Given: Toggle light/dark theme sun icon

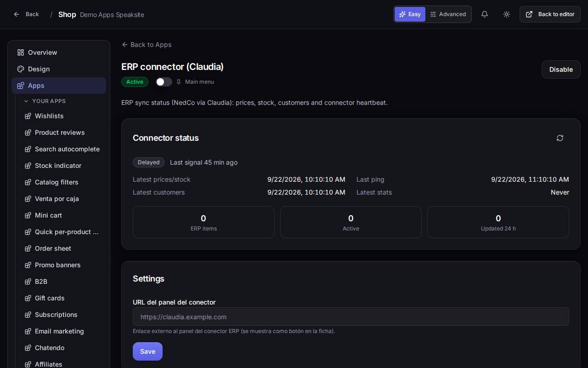Looking at the screenshot, I should (x=506, y=14).
